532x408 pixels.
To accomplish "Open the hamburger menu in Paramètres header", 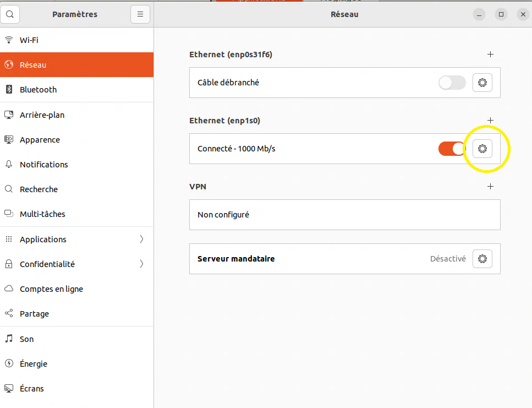I will click(x=140, y=14).
